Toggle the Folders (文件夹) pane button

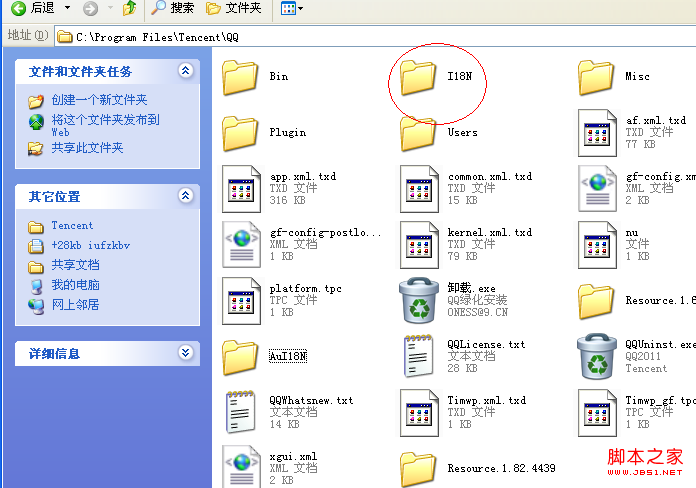[x=234, y=8]
